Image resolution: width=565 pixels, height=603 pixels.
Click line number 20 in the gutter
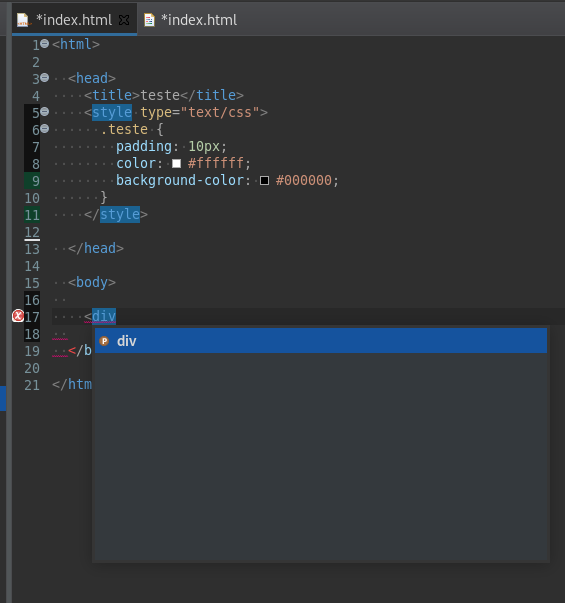32,368
